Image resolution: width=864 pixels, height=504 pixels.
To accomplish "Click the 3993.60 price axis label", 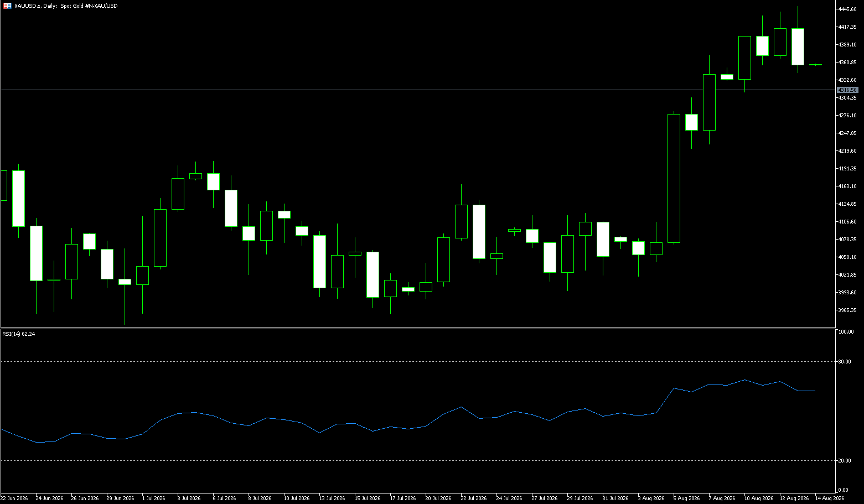I will [847, 293].
